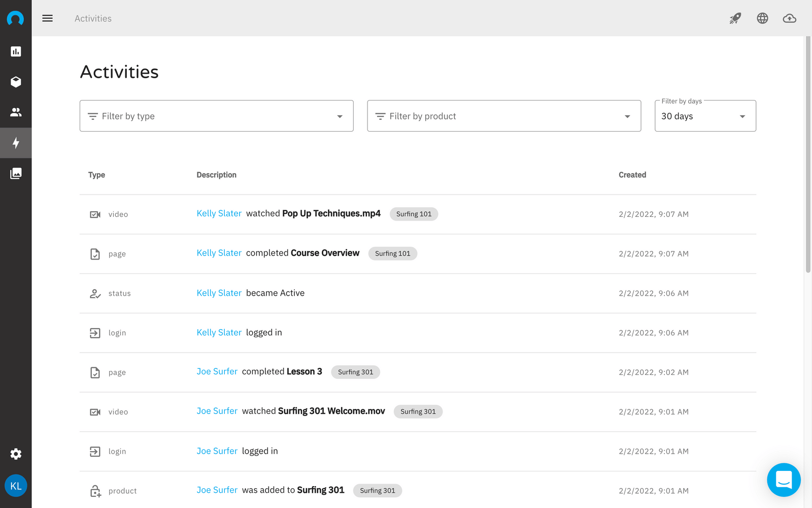Open the media library image icon
Image resolution: width=812 pixels, height=508 pixels.
pos(16,173)
